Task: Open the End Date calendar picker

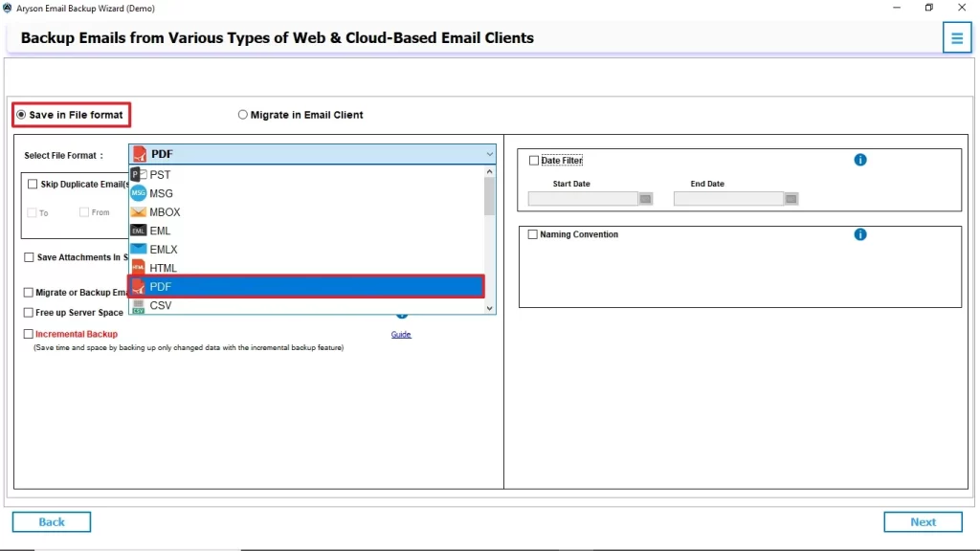Action: [791, 199]
